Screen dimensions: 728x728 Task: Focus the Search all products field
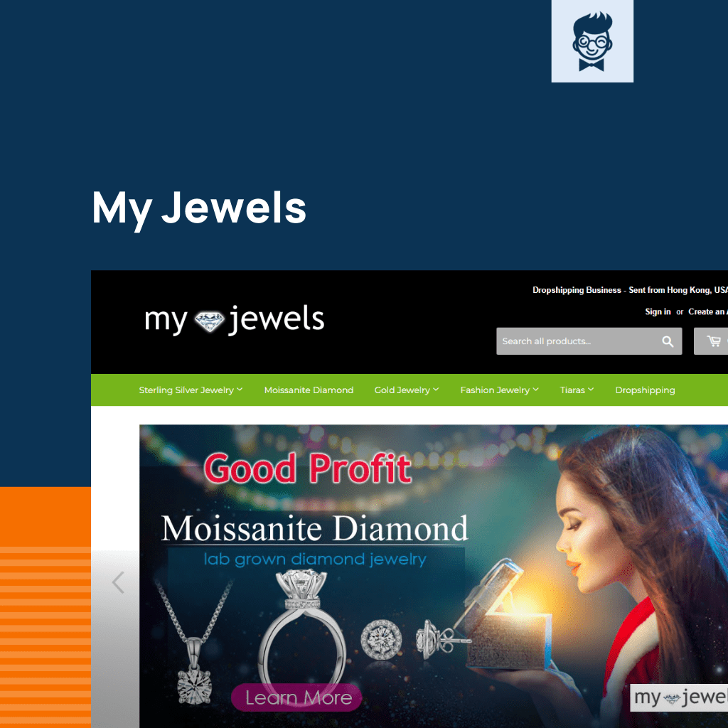click(577, 341)
